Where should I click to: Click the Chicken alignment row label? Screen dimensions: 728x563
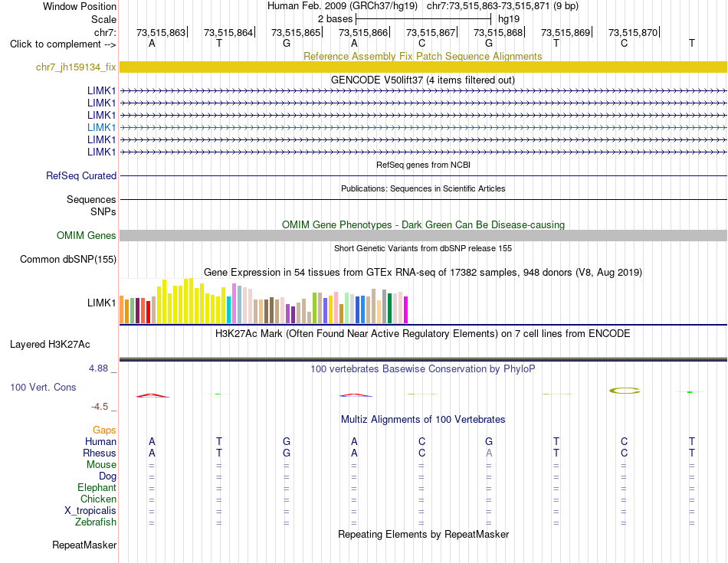click(98, 499)
